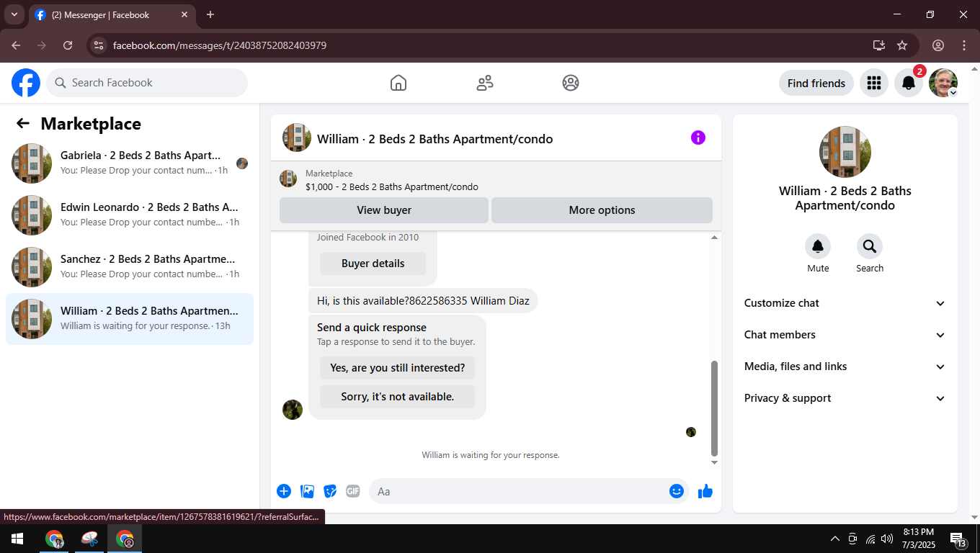Click William's large apartment thumbnail in side panel
Image resolution: width=980 pixels, height=553 pixels.
(845, 152)
